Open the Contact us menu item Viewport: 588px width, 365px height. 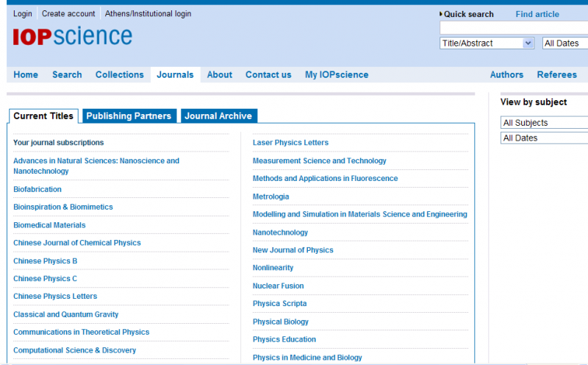tap(268, 75)
